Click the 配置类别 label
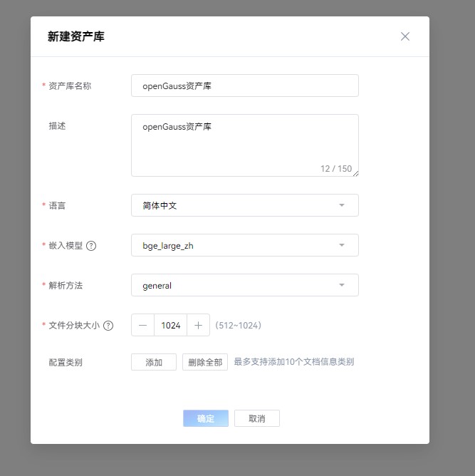Viewport: 475px width, 476px height. click(x=66, y=363)
